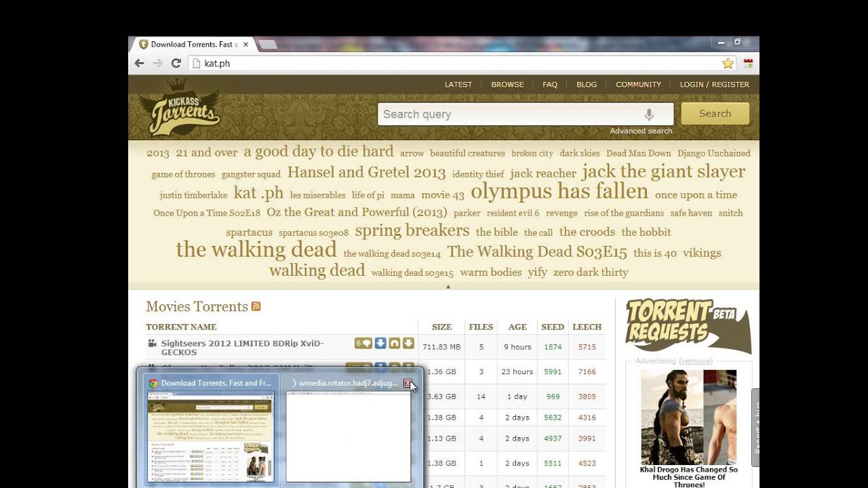Image resolution: width=868 pixels, height=488 pixels.
Task: Reload the kat.ph page
Action: point(176,63)
